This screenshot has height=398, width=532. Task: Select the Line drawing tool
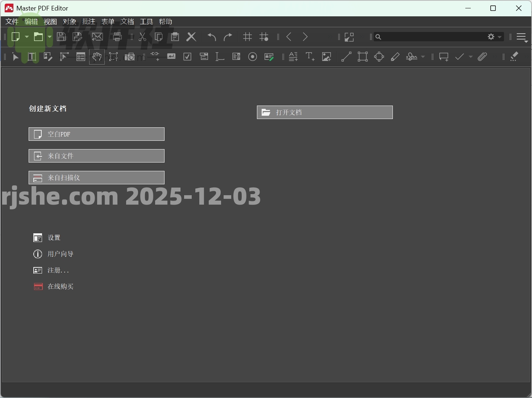pyautogui.click(x=346, y=57)
